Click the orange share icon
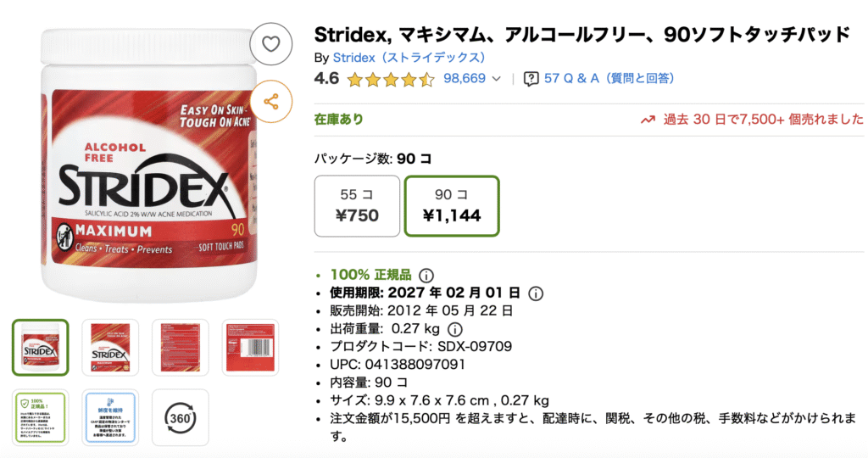 [x=271, y=102]
